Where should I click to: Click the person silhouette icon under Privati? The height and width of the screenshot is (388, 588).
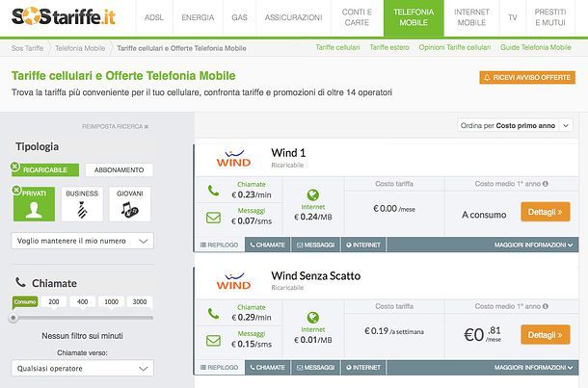point(34,210)
